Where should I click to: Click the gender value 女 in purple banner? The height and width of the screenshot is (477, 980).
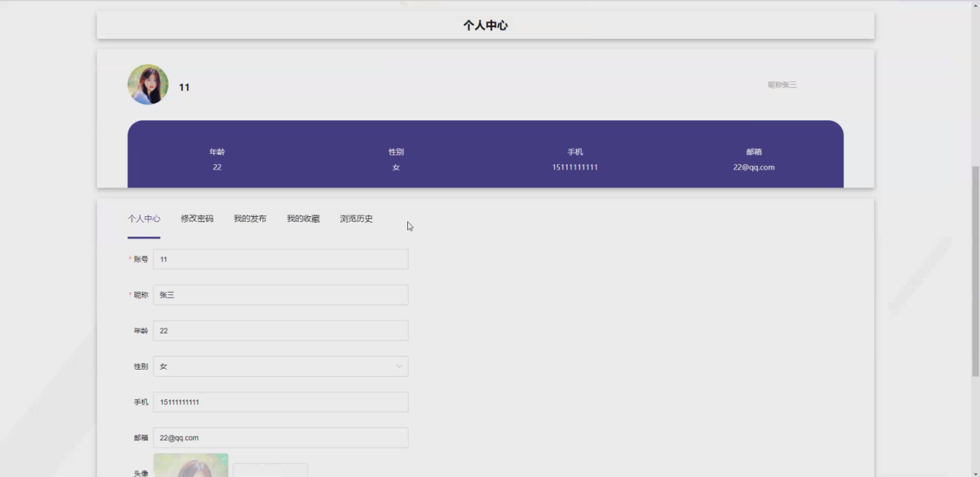396,167
